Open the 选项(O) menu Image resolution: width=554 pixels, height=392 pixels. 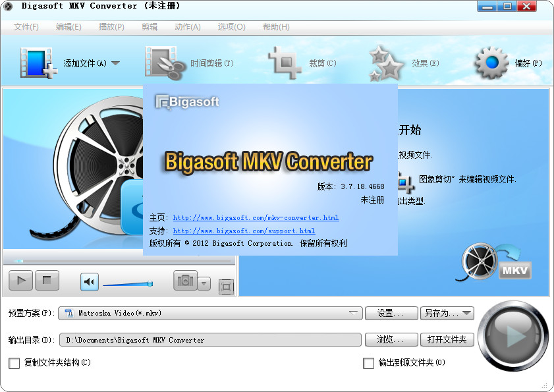[231, 27]
